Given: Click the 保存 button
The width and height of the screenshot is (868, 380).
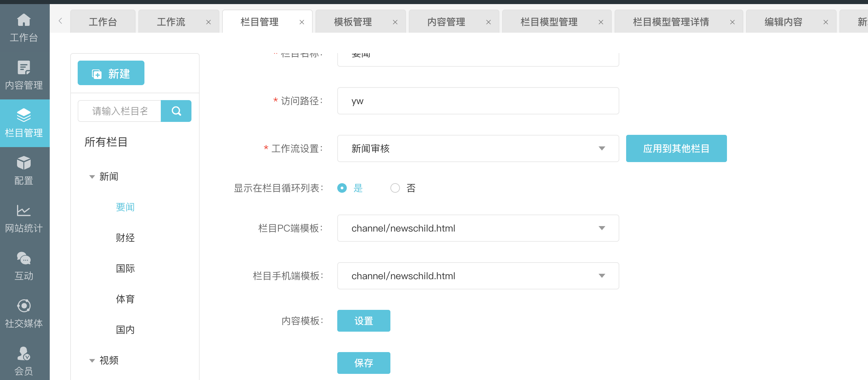Looking at the screenshot, I should [x=363, y=363].
